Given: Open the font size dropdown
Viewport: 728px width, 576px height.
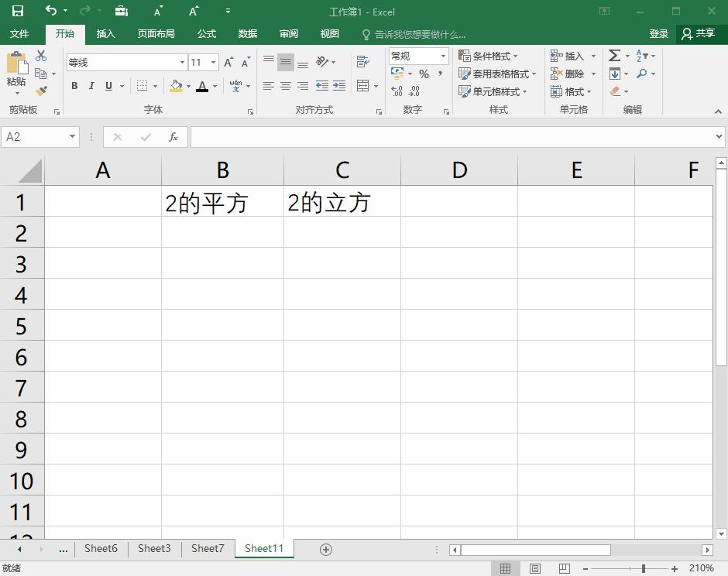Looking at the screenshot, I should click(x=214, y=62).
